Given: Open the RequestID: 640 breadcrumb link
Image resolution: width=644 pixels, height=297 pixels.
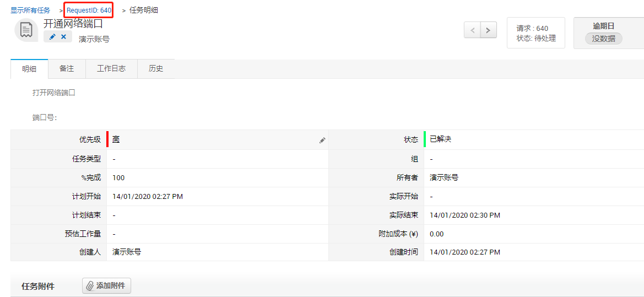Looking at the screenshot, I should tap(89, 10).
